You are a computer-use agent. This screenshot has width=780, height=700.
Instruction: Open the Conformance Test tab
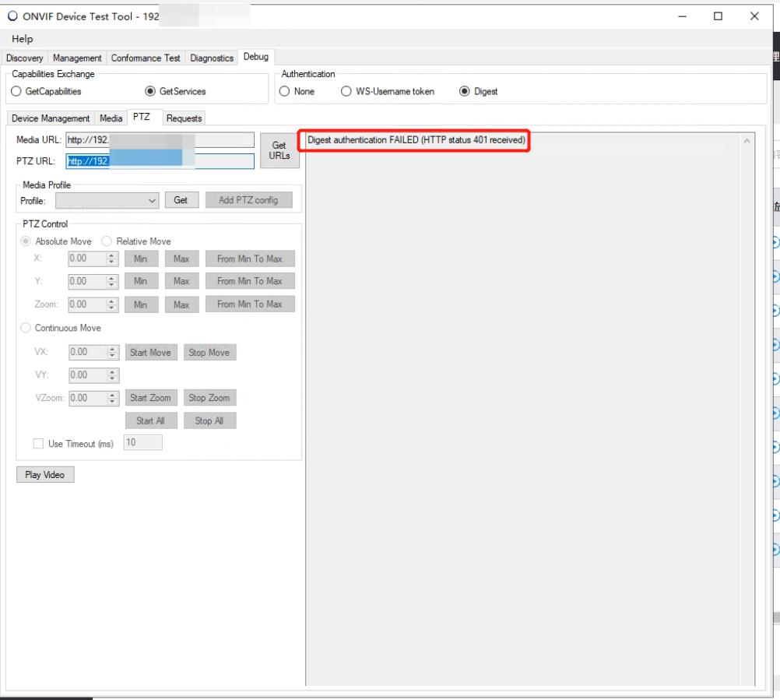click(x=146, y=58)
